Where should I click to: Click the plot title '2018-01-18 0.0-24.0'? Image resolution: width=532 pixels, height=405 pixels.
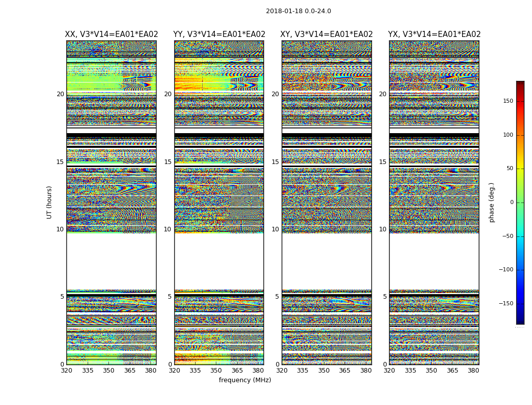coord(298,11)
